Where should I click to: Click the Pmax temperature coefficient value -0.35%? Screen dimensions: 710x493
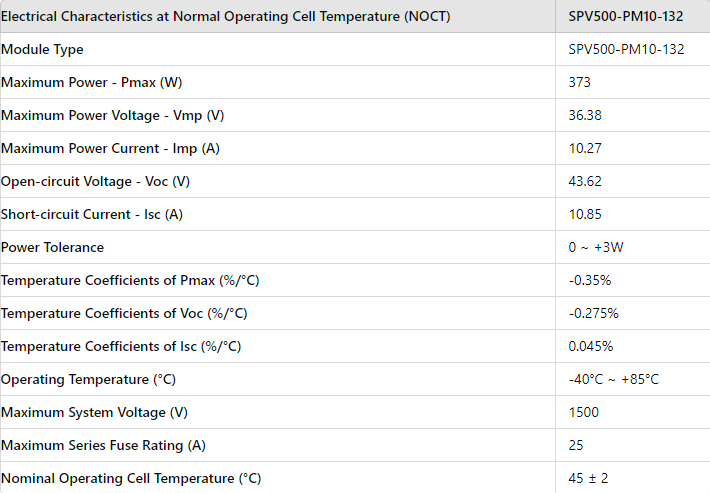[x=590, y=280]
